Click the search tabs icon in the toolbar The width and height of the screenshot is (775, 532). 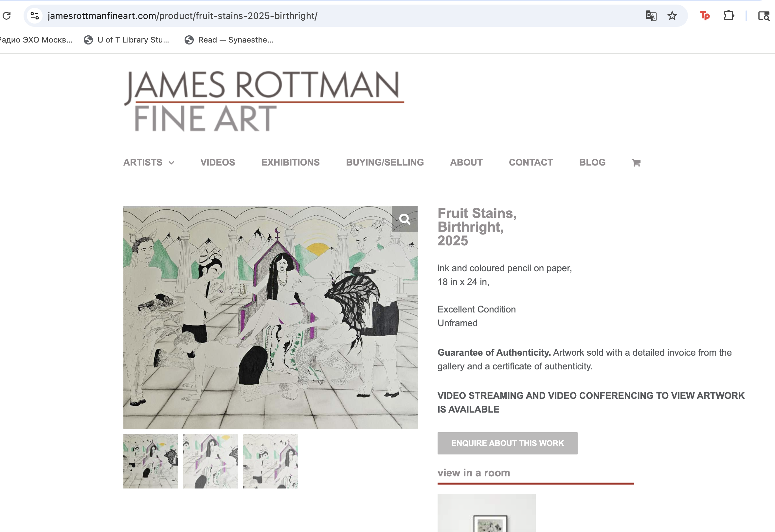coord(763,16)
